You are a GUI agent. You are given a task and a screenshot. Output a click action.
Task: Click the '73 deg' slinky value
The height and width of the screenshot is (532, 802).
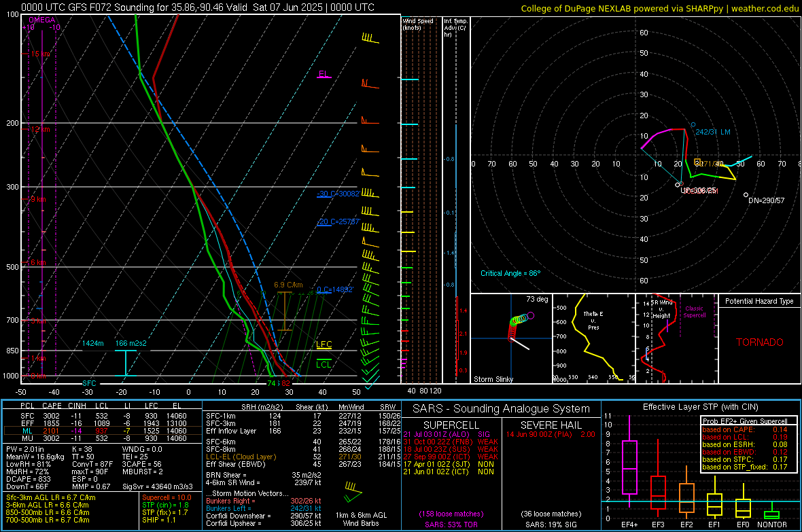click(537, 299)
